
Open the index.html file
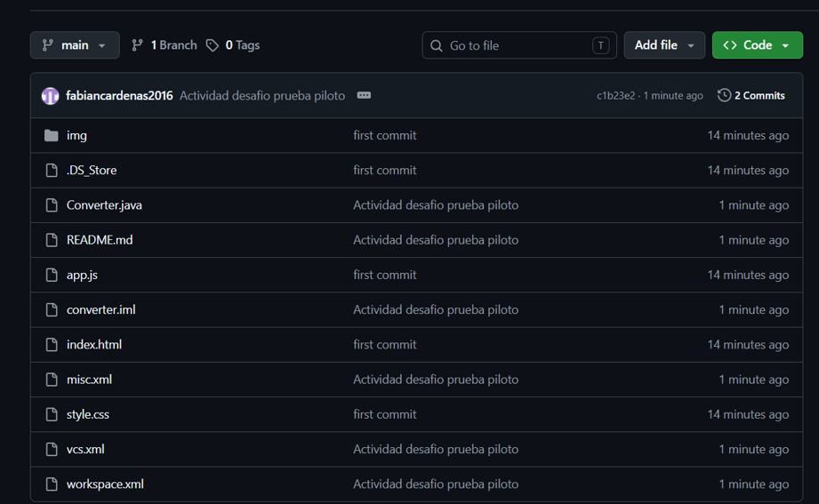[94, 345]
